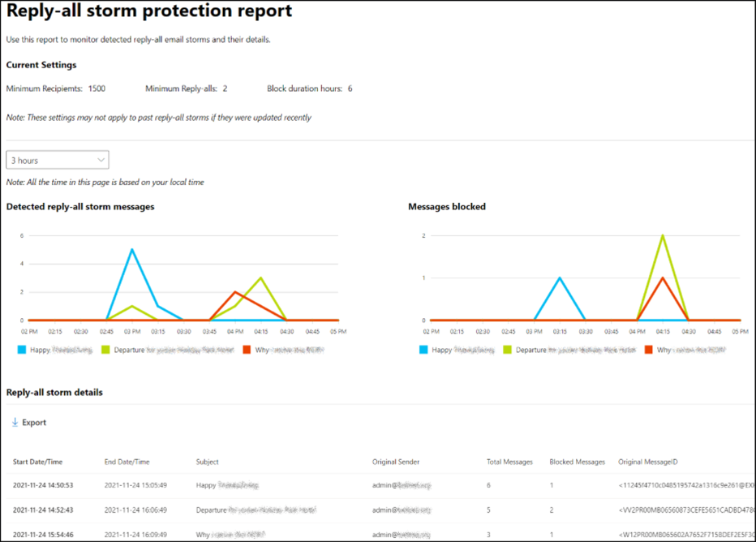Image resolution: width=756 pixels, height=542 pixels.
Task: Sort by Blocked Messages column
Action: click(x=578, y=462)
